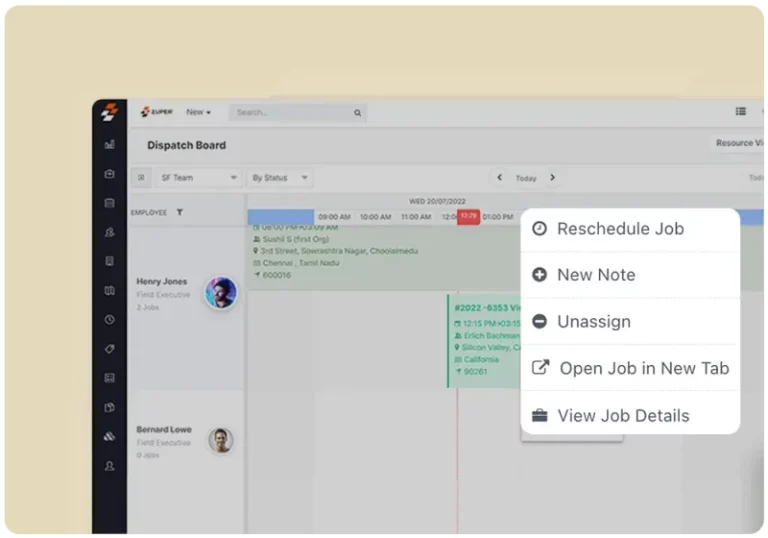Open the New dropdown menu

pyautogui.click(x=198, y=112)
